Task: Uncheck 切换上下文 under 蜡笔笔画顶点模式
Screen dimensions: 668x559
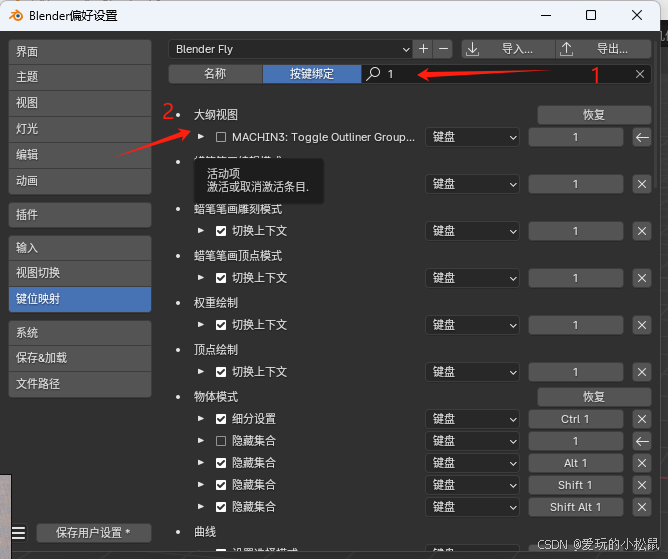Action: pyautogui.click(x=221, y=278)
